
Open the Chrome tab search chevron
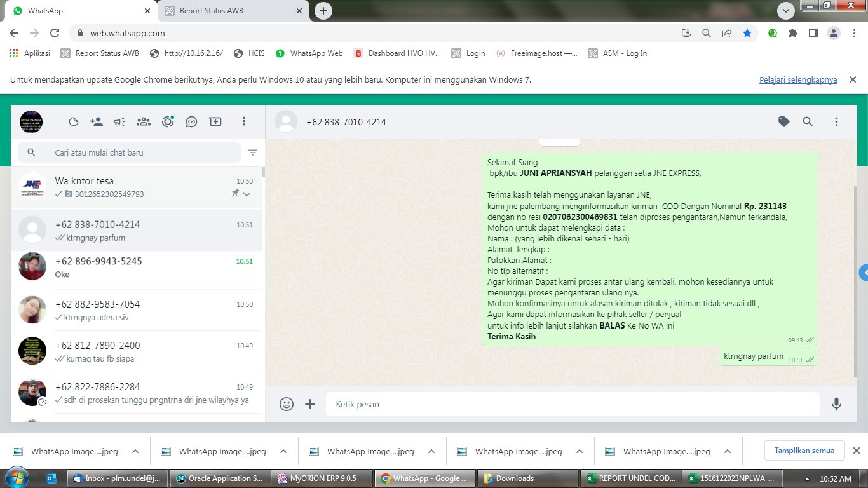coord(786,10)
